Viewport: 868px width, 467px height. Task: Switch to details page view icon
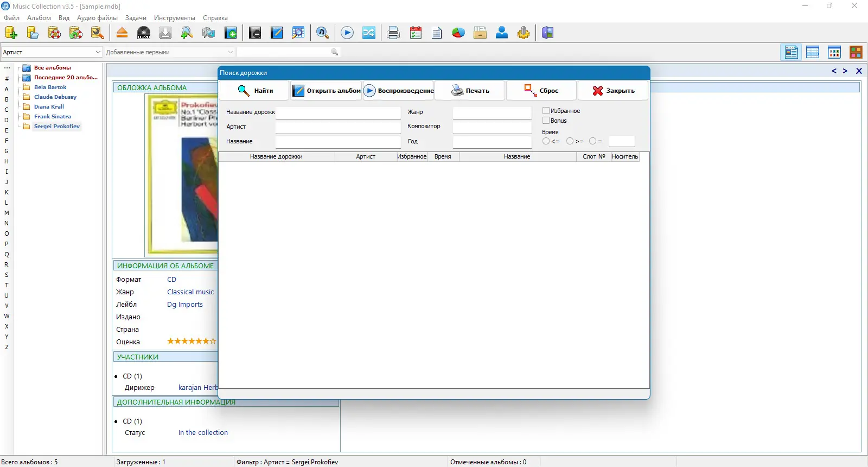792,52
